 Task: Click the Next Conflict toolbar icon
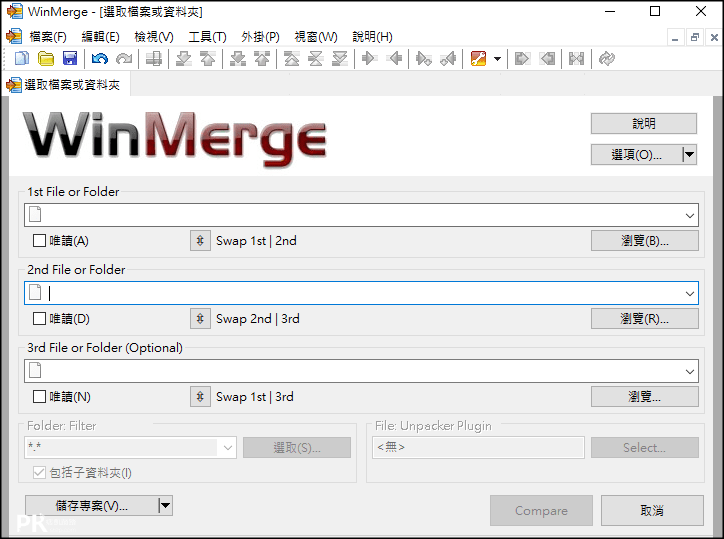238,59
